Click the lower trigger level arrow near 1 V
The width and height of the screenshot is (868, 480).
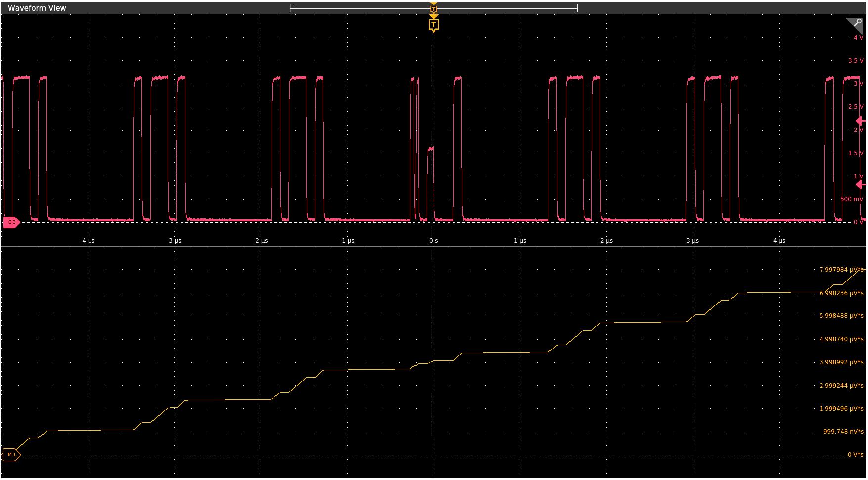pyautogui.click(x=861, y=185)
